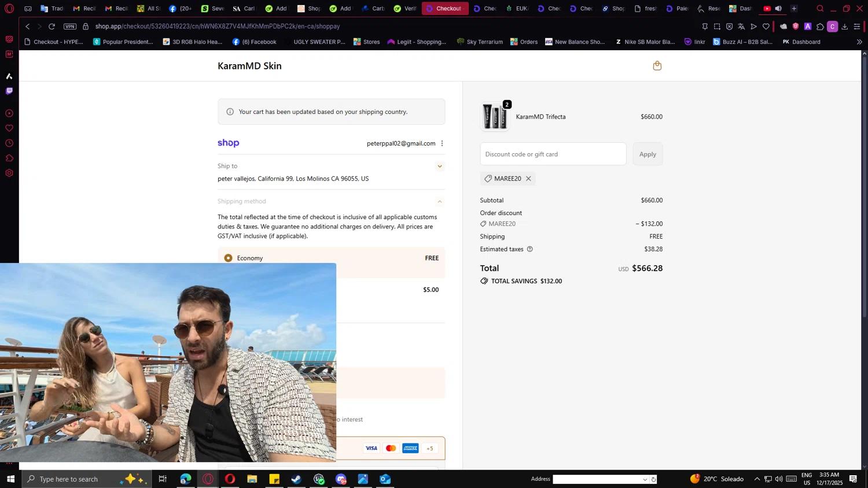The height and width of the screenshot is (488, 868).
Task: Launch Microsoft Edge from taskbar
Action: (185, 479)
